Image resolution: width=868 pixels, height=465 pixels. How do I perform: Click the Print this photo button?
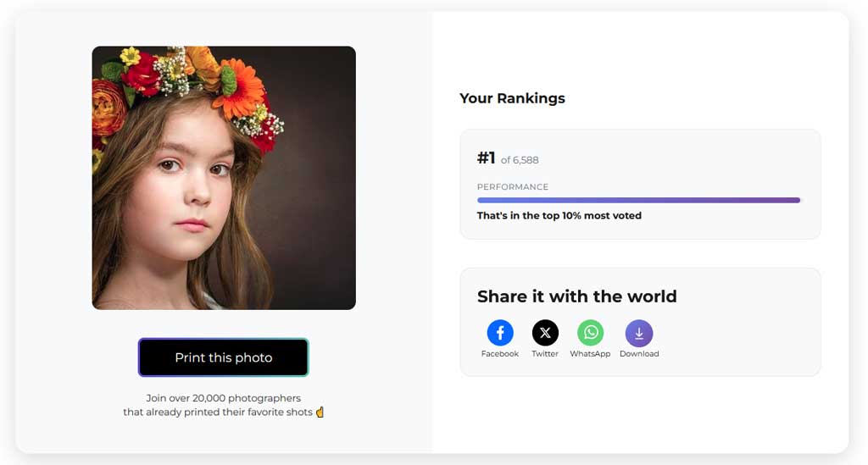pyautogui.click(x=223, y=357)
